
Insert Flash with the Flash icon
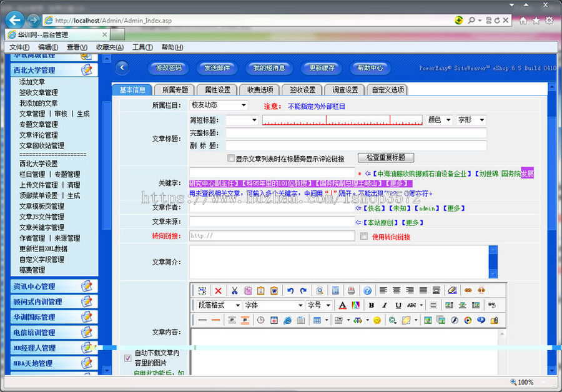tap(455, 320)
